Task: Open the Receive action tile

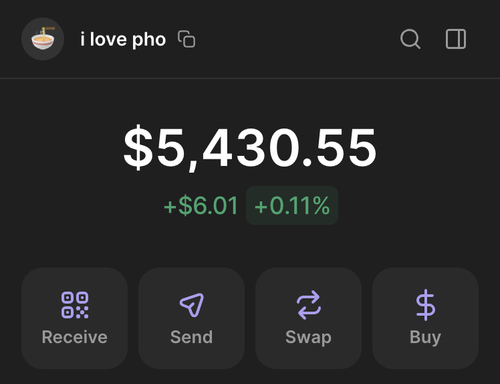Action: (75, 318)
